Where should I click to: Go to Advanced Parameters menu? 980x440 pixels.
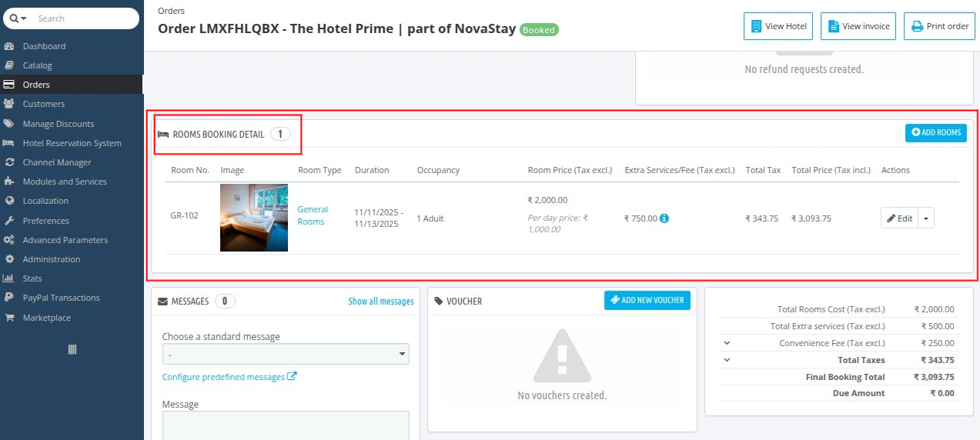click(x=65, y=240)
